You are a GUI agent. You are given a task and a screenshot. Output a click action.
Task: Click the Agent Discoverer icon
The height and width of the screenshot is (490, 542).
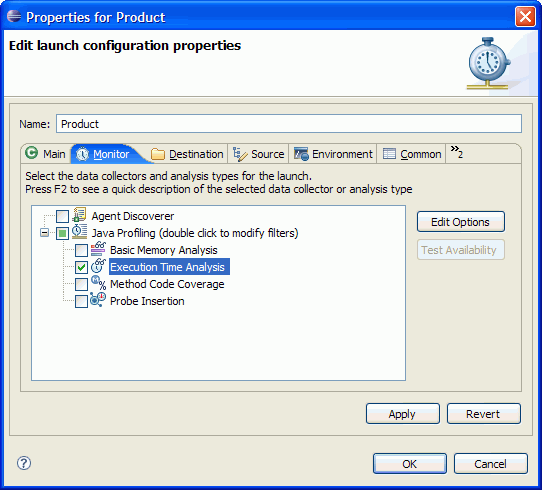tap(80, 215)
